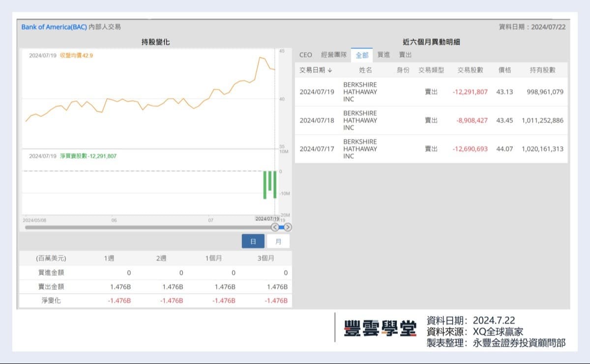
Task: Click the left arrow on the chart scrollbar
Action: (275, 227)
